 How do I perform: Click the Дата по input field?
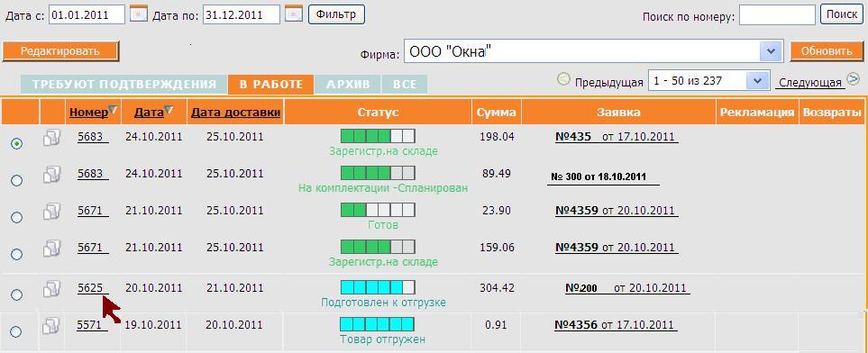242,15
